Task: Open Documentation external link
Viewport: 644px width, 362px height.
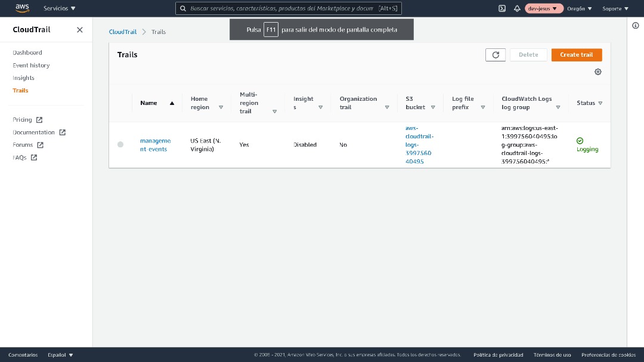Action: (39, 132)
